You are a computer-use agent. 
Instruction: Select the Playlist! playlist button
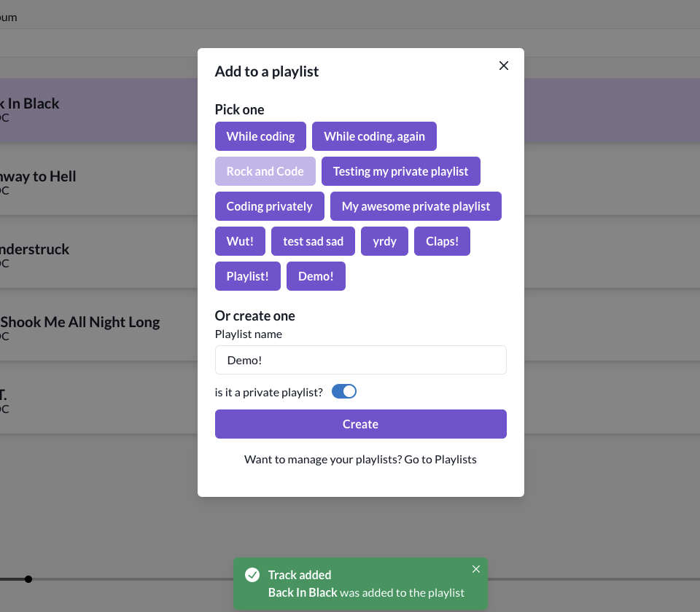pyautogui.click(x=247, y=276)
